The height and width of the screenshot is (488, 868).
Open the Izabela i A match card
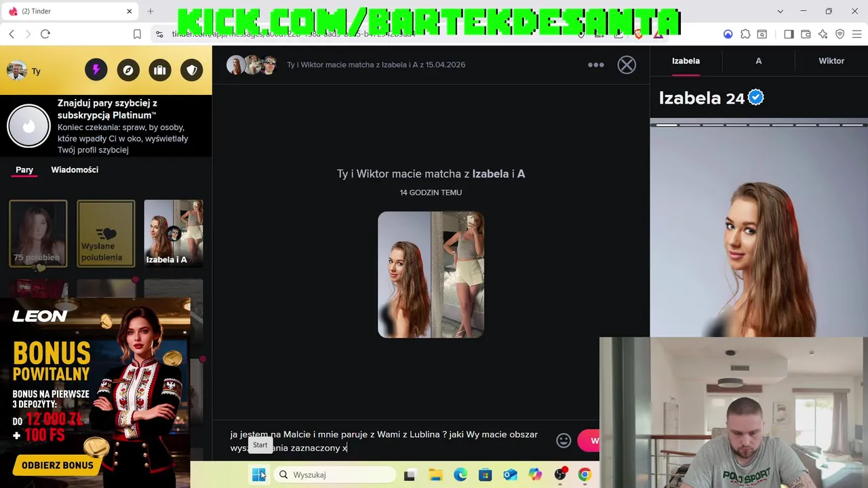pos(174,233)
